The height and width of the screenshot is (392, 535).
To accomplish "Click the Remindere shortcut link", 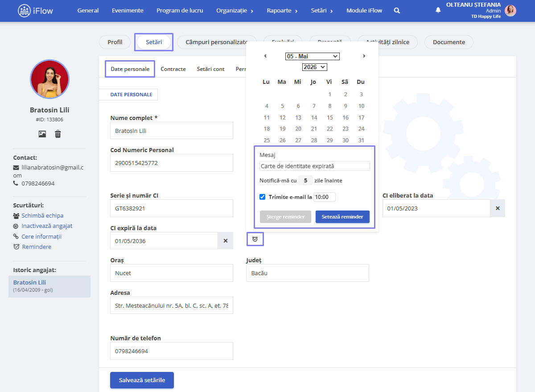I will coord(37,247).
